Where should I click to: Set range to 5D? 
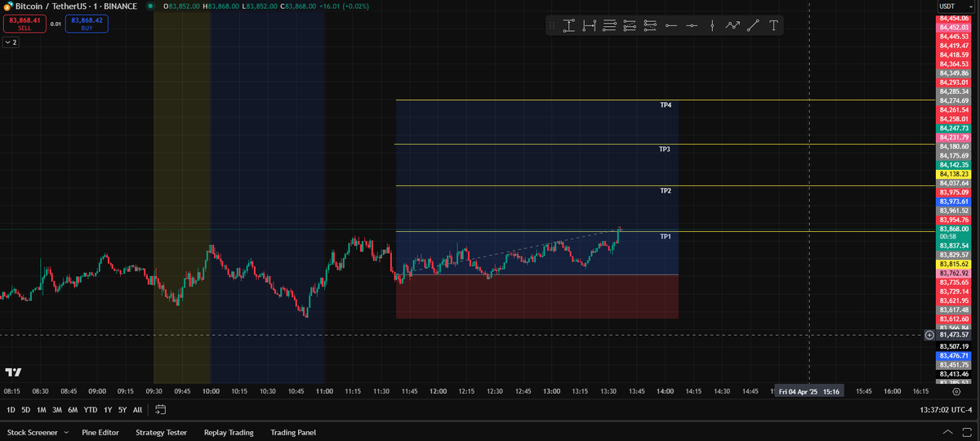[x=25, y=409]
